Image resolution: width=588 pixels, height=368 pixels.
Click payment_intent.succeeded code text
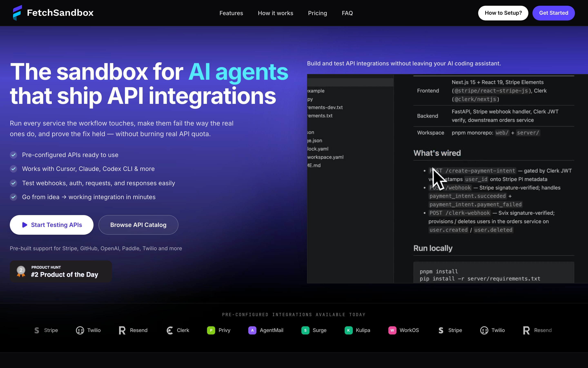pyautogui.click(x=467, y=196)
